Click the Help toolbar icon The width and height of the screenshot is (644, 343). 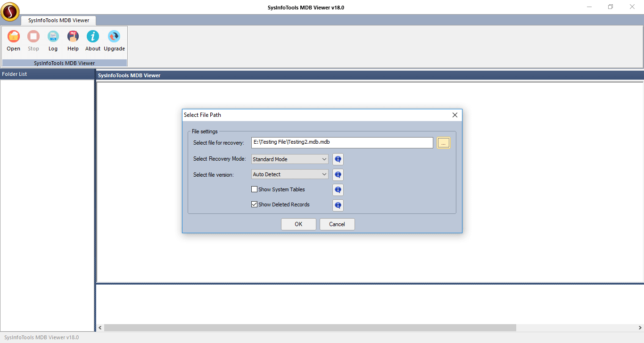73,40
